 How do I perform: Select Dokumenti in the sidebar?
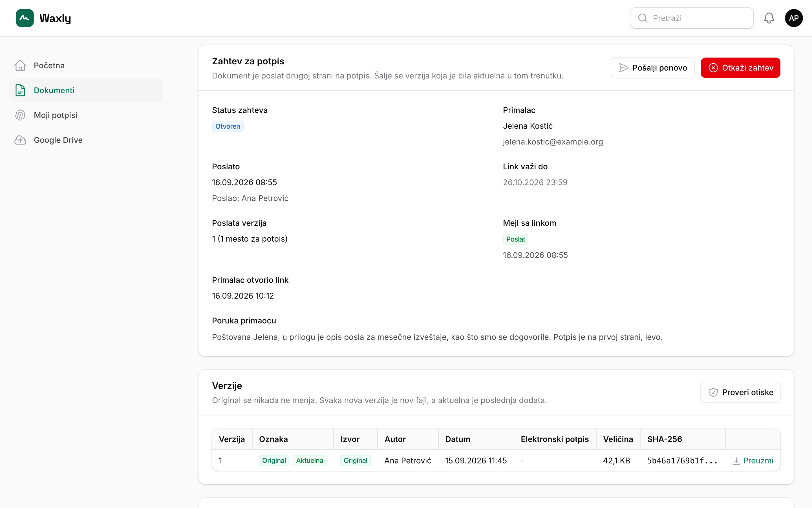click(x=86, y=90)
